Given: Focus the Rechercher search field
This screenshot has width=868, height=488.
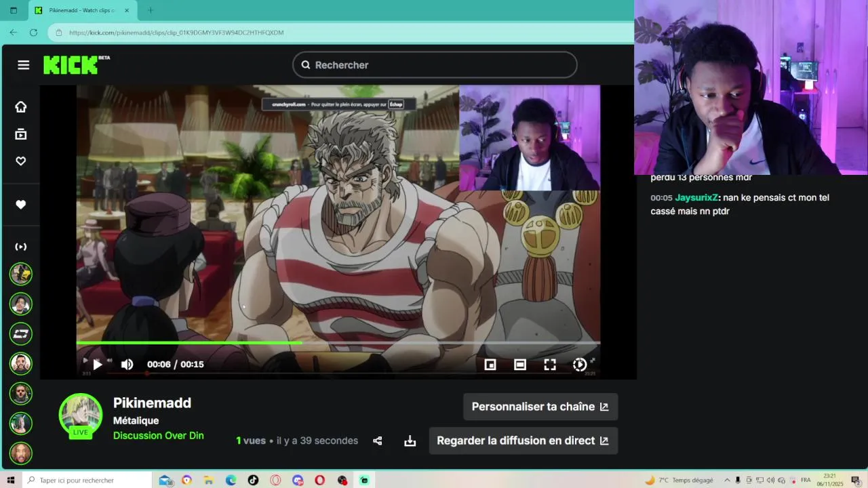Looking at the screenshot, I should click(x=435, y=65).
